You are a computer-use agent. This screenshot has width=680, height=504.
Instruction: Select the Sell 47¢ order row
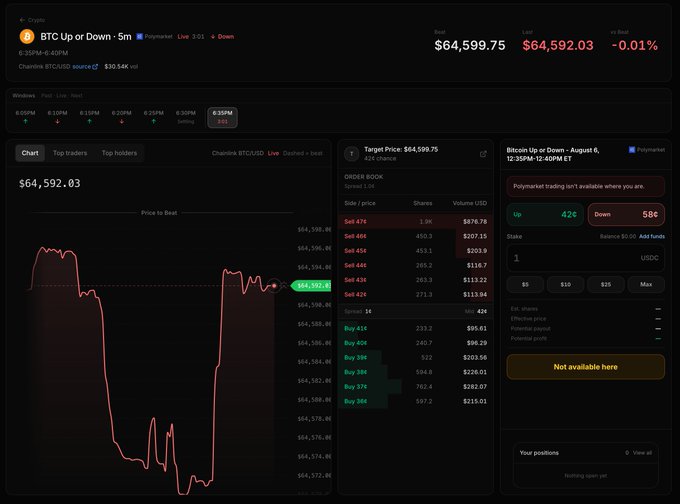pyautogui.click(x=415, y=222)
